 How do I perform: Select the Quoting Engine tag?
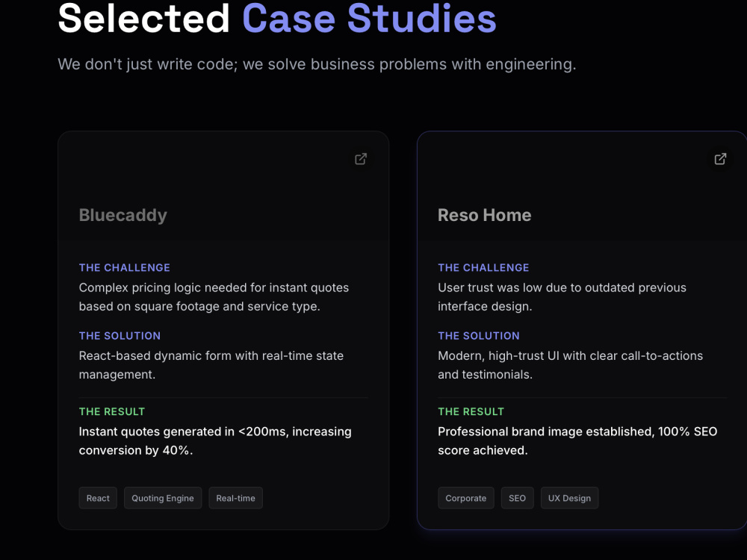tap(162, 498)
